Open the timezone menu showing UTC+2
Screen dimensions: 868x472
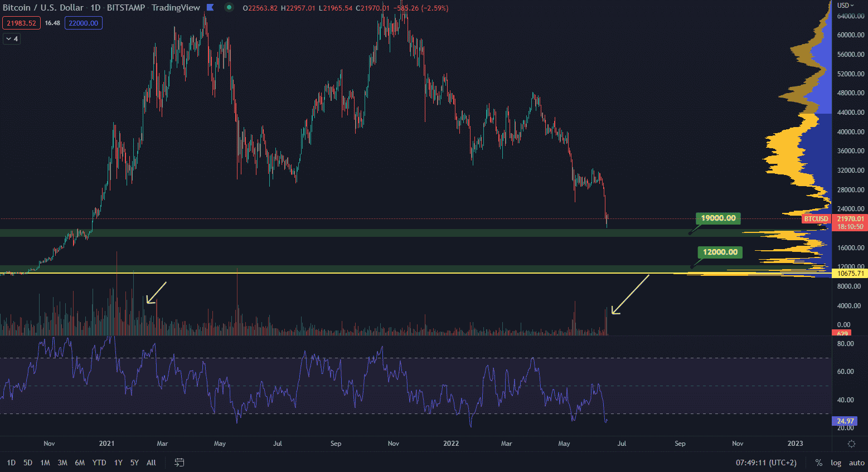tap(766, 463)
